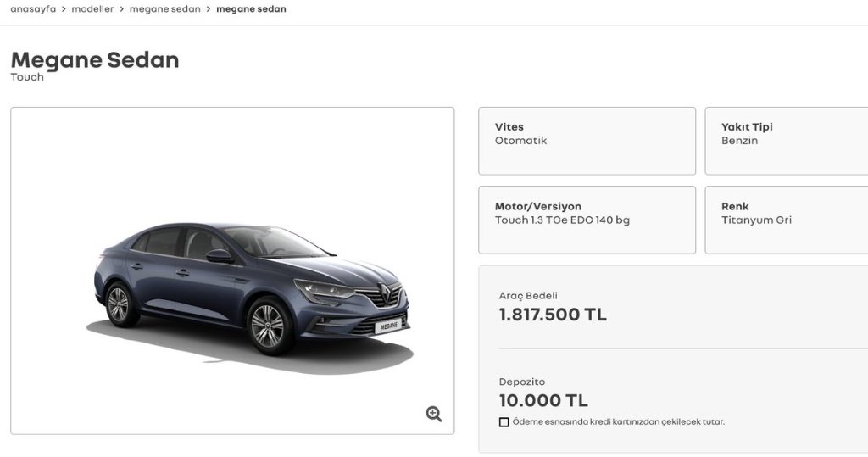Click the MEGANE license plate on car
This screenshot has width=868, height=457.
388,326
